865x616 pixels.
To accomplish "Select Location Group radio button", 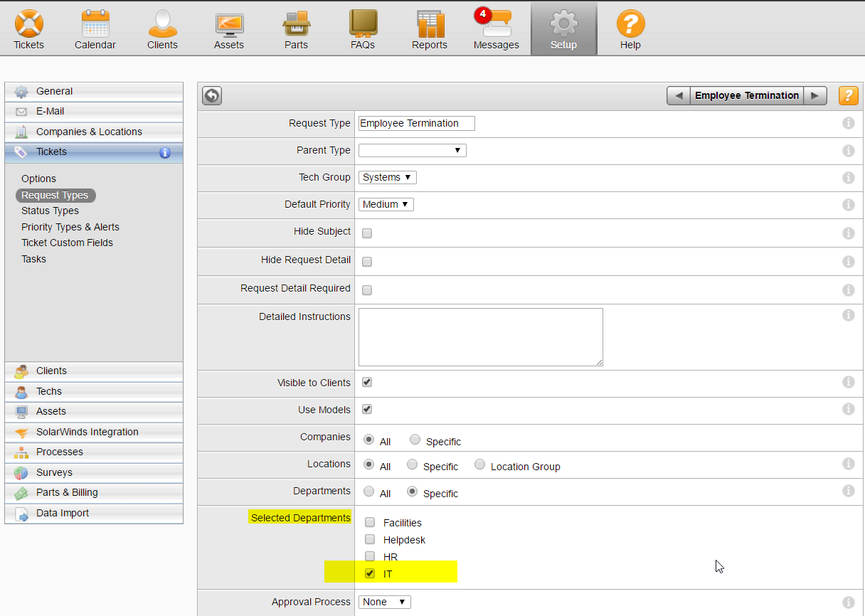I will pos(479,464).
